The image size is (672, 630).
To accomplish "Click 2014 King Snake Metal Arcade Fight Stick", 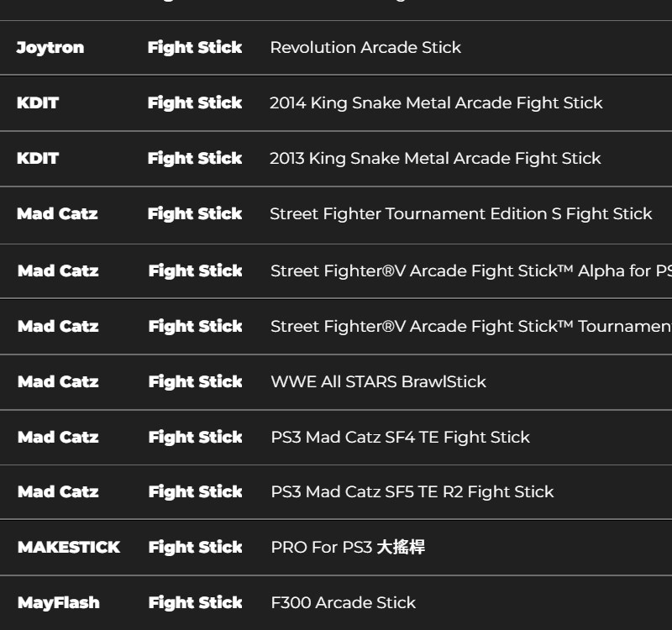I will coord(436,103).
